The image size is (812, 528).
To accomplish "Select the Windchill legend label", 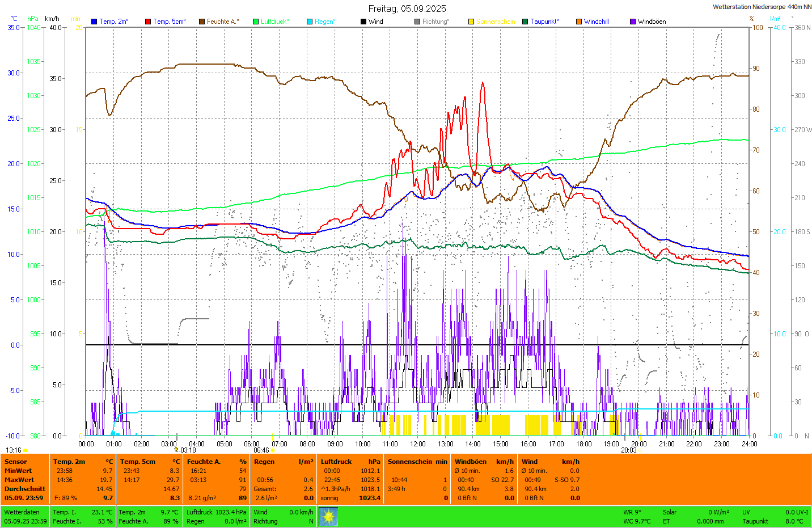I will [x=596, y=22].
